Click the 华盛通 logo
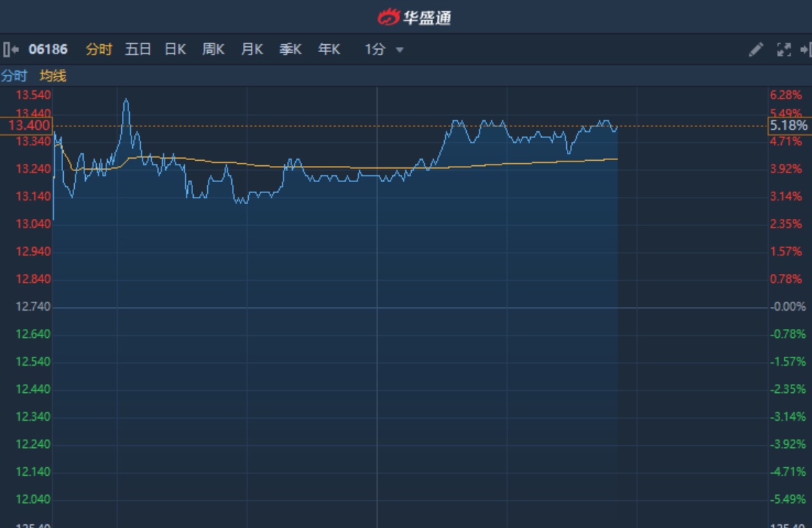 (415, 16)
